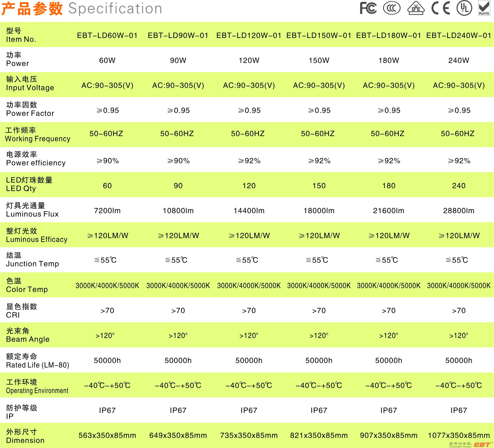Click the RoHS checkmark badge
The height and width of the screenshot is (448, 494).
coord(484,8)
